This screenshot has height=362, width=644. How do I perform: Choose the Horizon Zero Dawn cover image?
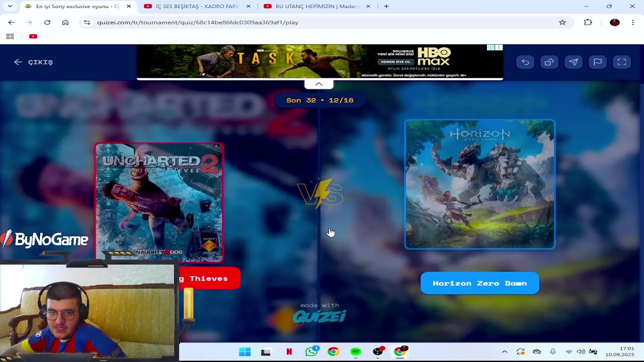click(x=480, y=184)
